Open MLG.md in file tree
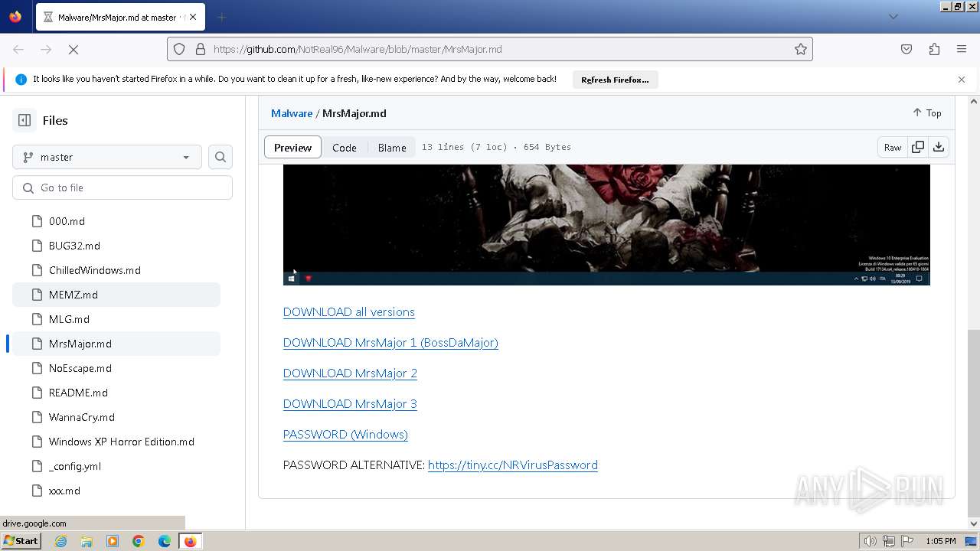The height and width of the screenshot is (551, 980). pyautogui.click(x=116, y=319)
